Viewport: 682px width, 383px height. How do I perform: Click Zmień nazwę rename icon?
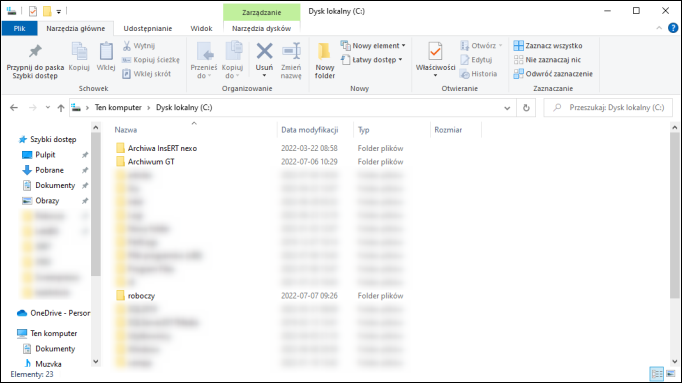(x=291, y=52)
